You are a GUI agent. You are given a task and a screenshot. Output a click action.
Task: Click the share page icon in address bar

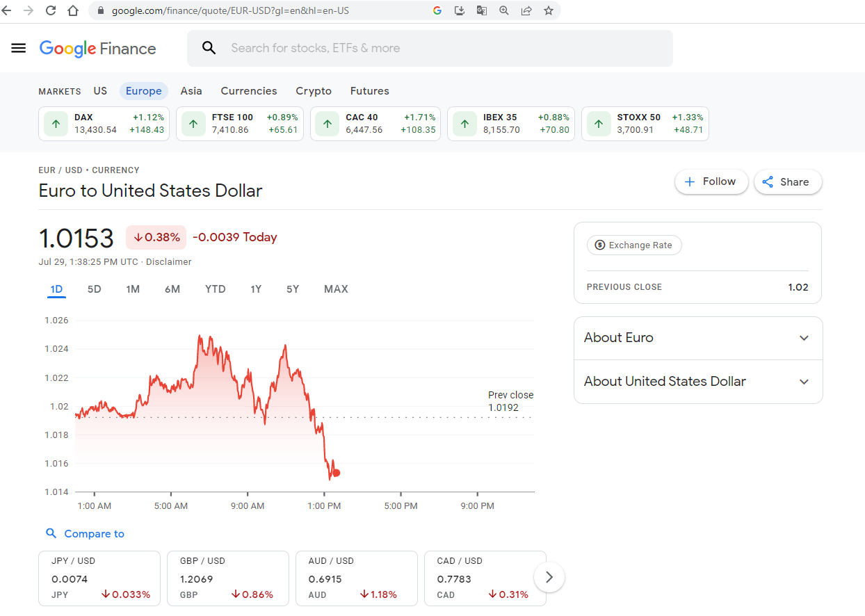[526, 10]
